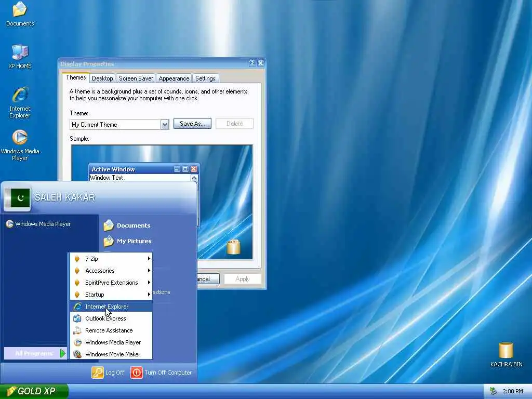This screenshot has height=399, width=532.
Task: Click the Outlook Express envelope icon
Action: pyautogui.click(x=77, y=318)
